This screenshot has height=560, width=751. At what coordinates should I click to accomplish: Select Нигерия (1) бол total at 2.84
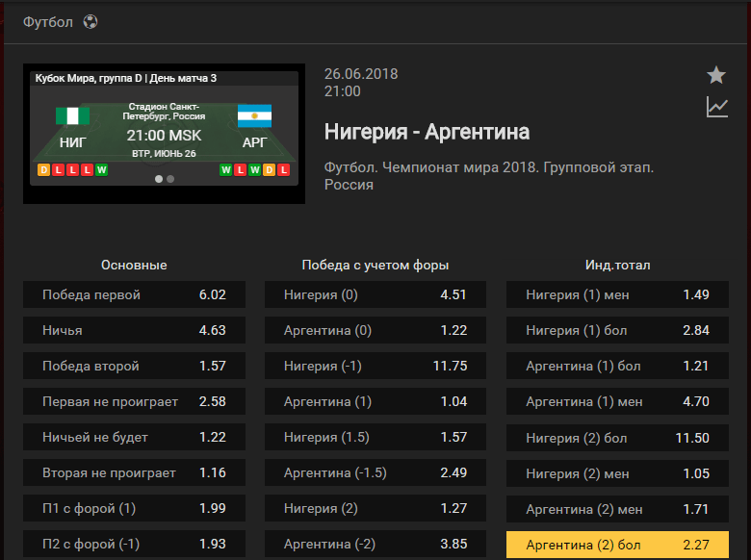617,330
